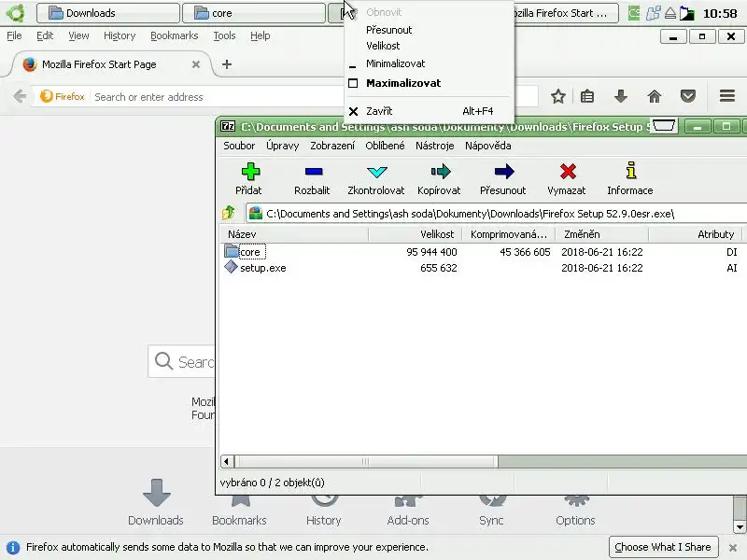Show bookmarks list icon in Firefox toolbar

[587, 97]
